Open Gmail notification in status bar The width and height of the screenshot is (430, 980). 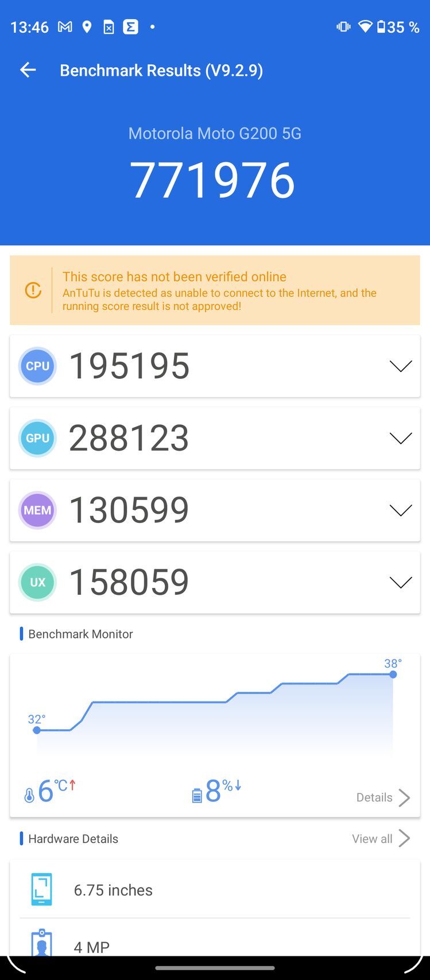pos(65,27)
